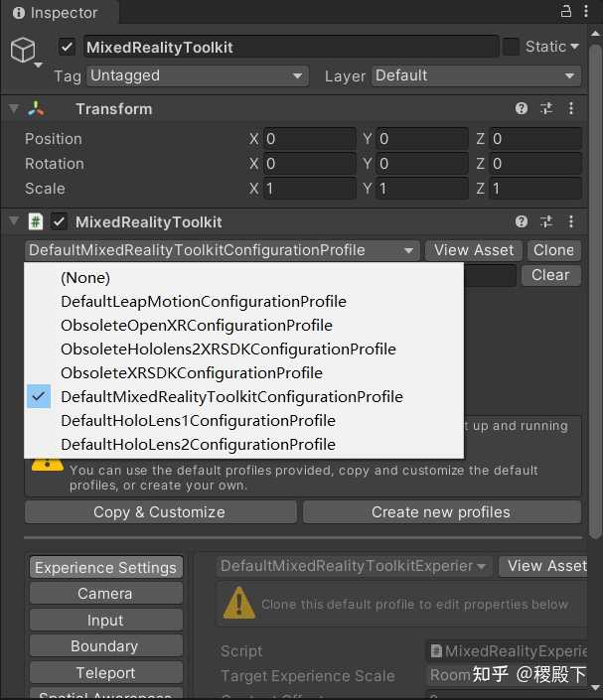Choose DefaultLeapMotionConfigurationProfile
The image size is (603, 700).
coord(243,301)
